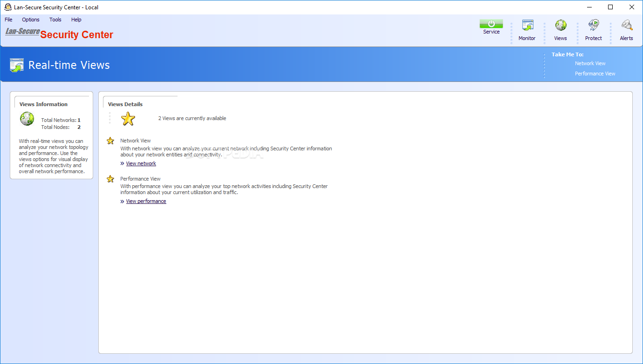Click the star icon beside Network View
The image size is (643, 364).
pyautogui.click(x=110, y=141)
